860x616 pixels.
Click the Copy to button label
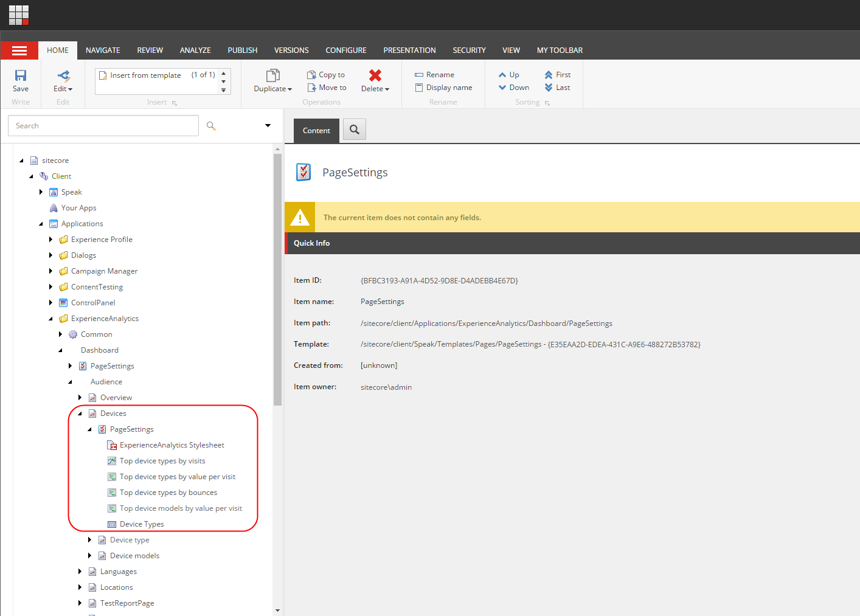click(332, 75)
